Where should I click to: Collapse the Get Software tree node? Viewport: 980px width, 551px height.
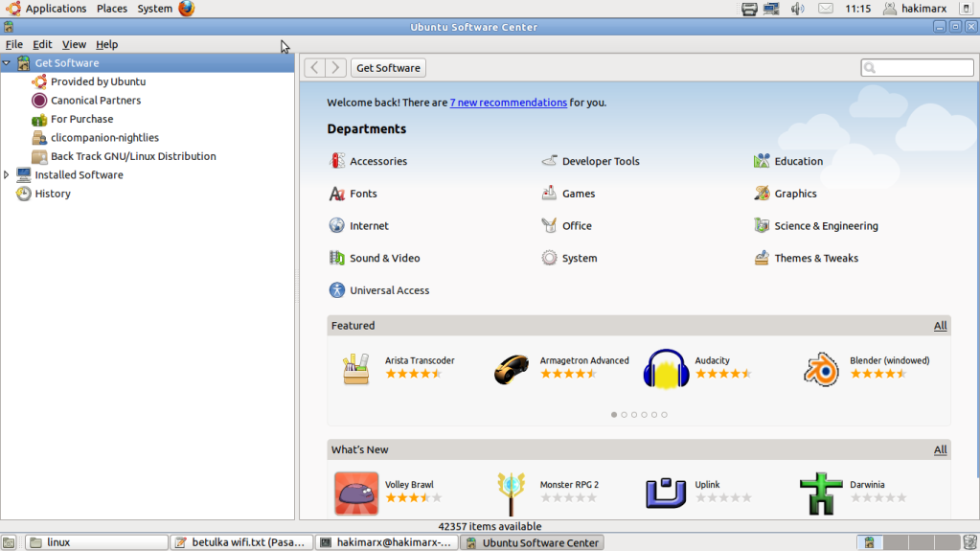(x=7, y=63)
